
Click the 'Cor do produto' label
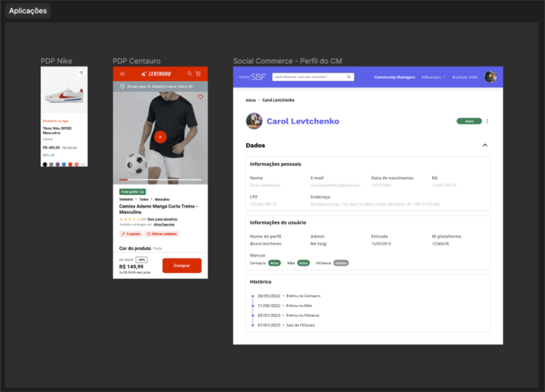[135, 248]
